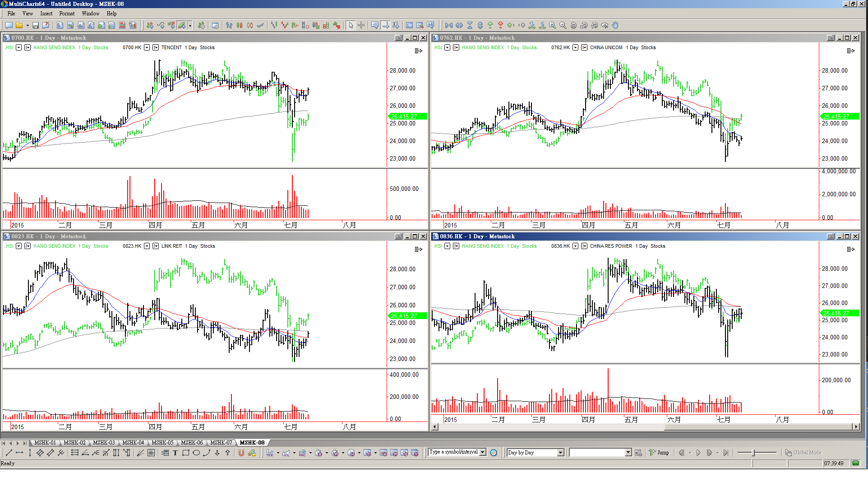Select the candlestick chart style icon
868x477 pixels.
tap(240, 26)
